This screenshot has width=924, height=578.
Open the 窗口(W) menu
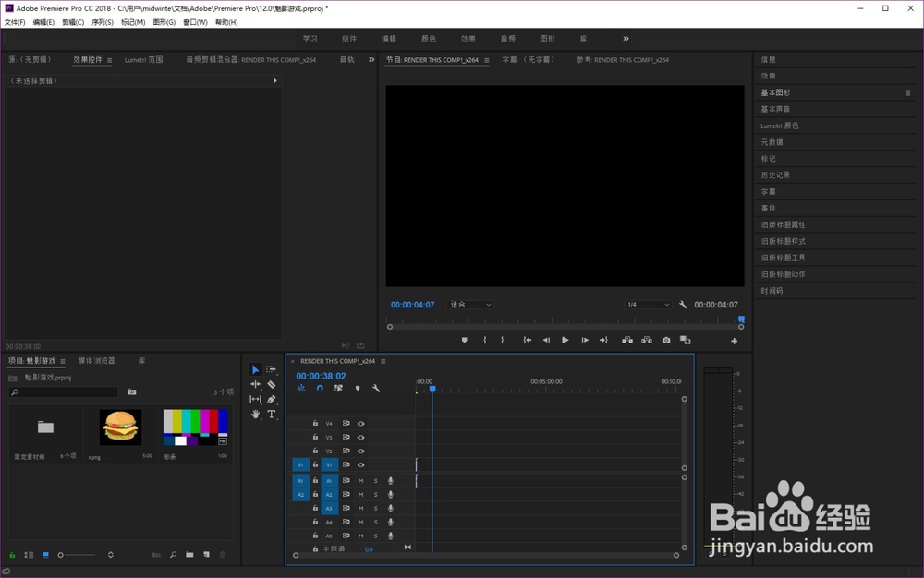(x=195, y=22)
